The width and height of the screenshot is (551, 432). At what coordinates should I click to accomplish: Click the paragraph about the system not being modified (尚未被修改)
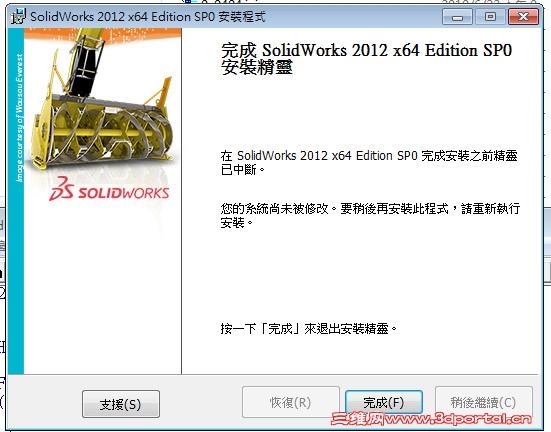tap(370, 215)
